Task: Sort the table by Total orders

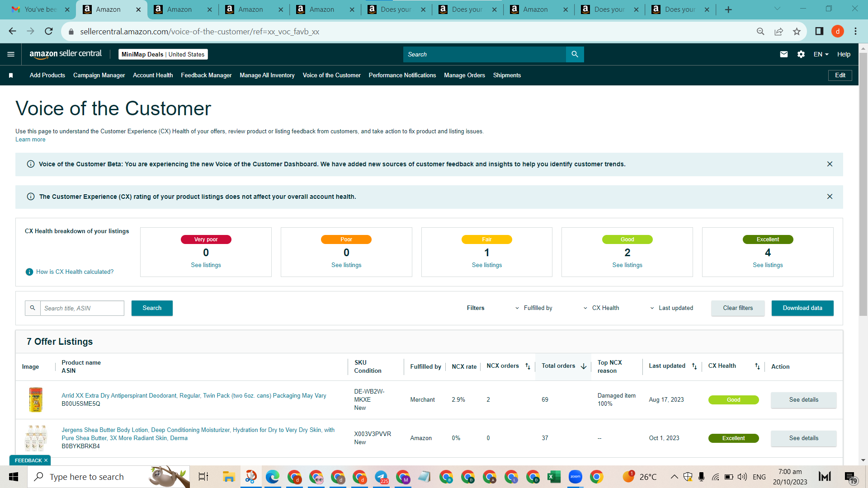Action: pyautogui.click(x=584, y=366)
